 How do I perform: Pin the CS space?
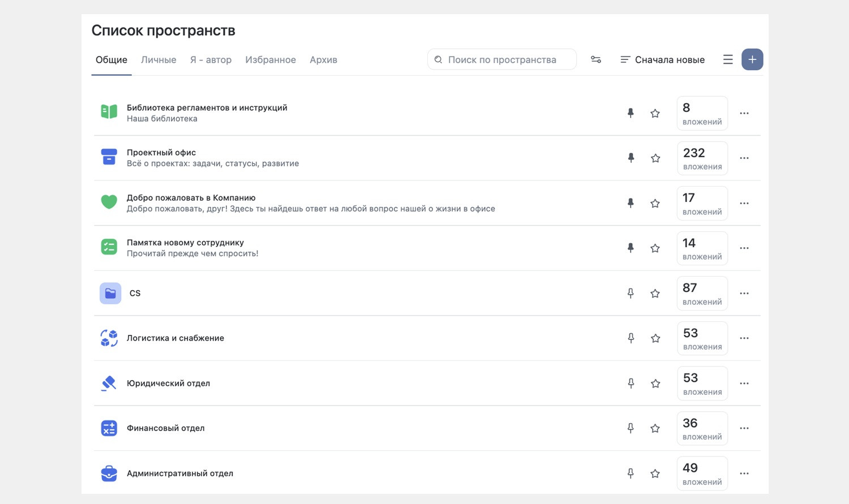tap(631, 293)
